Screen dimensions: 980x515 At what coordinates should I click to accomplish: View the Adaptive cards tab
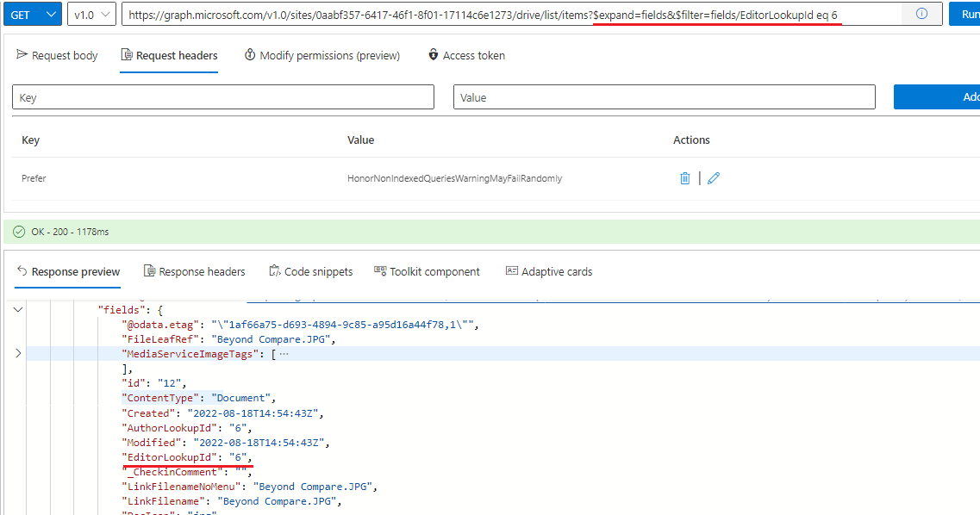[x=548, y=271]
